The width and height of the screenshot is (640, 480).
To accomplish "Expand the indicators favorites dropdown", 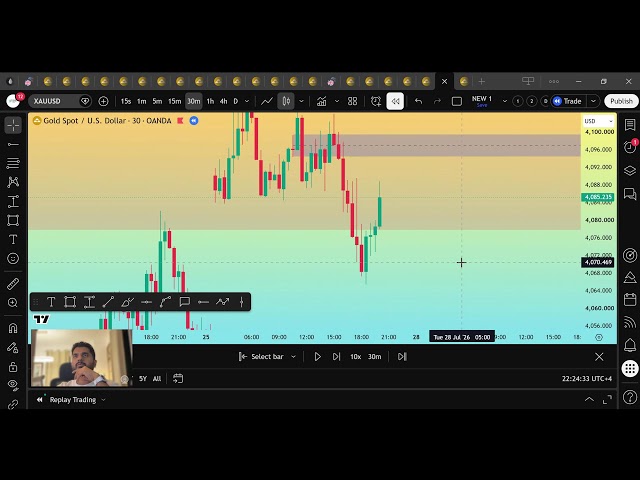I will [337, 101].
